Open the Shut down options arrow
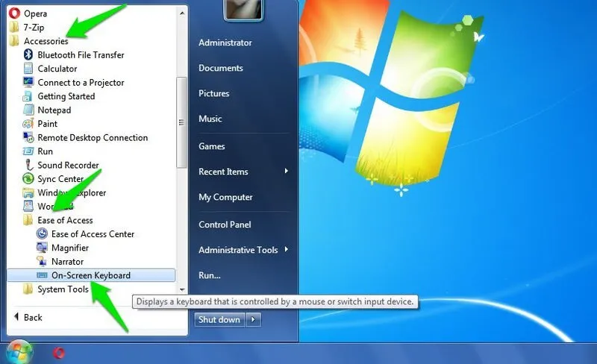This screenshot has width=597, height=364. coord(254,320)
